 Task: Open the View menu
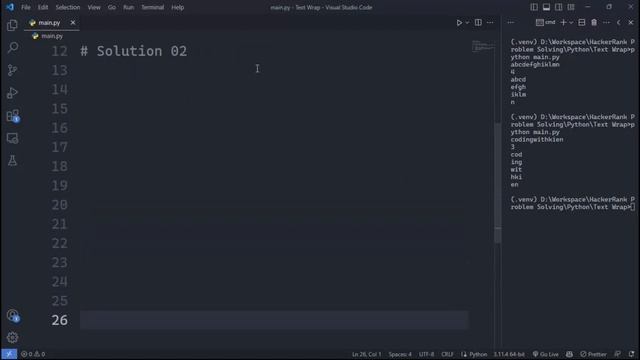pyautogui.click(x=94, y=7)
